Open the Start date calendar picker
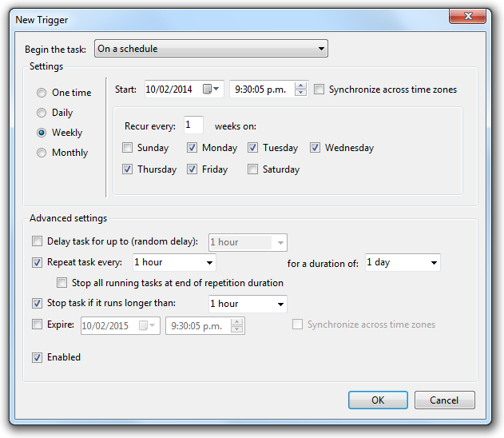The height and width of the screenshot is (438, 504). coord(212,90)
